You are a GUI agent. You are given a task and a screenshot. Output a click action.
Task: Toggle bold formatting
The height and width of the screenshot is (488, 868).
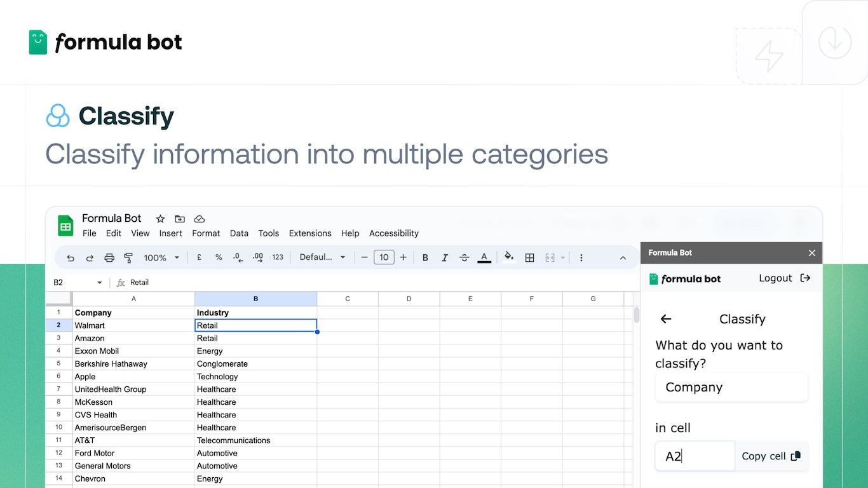[425, 257]
